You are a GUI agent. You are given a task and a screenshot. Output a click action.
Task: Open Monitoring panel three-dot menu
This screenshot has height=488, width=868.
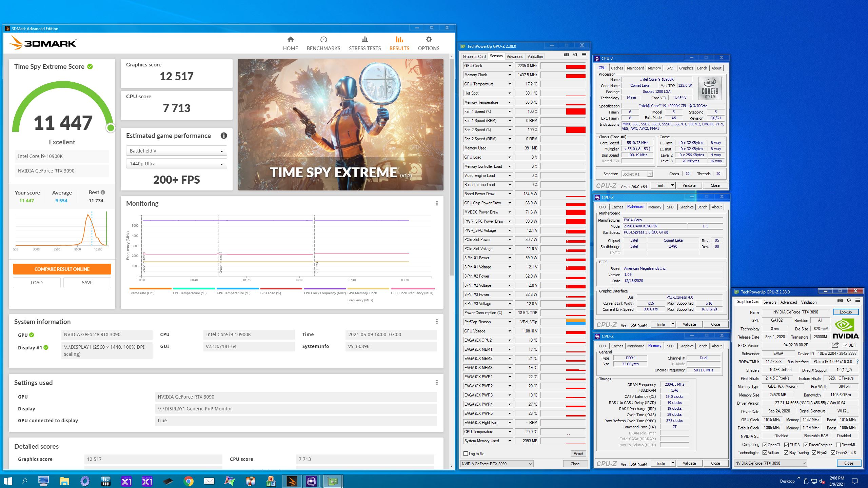437,203
